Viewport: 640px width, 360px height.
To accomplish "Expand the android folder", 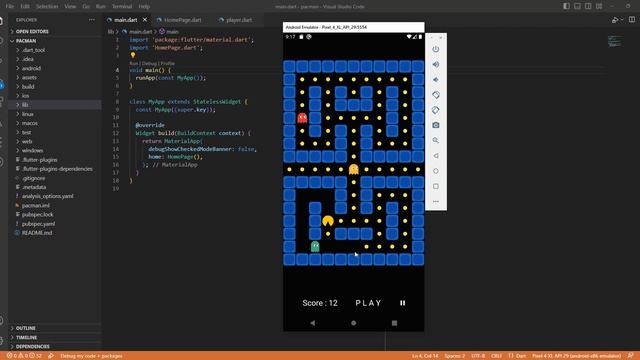I will pos(55,68).
